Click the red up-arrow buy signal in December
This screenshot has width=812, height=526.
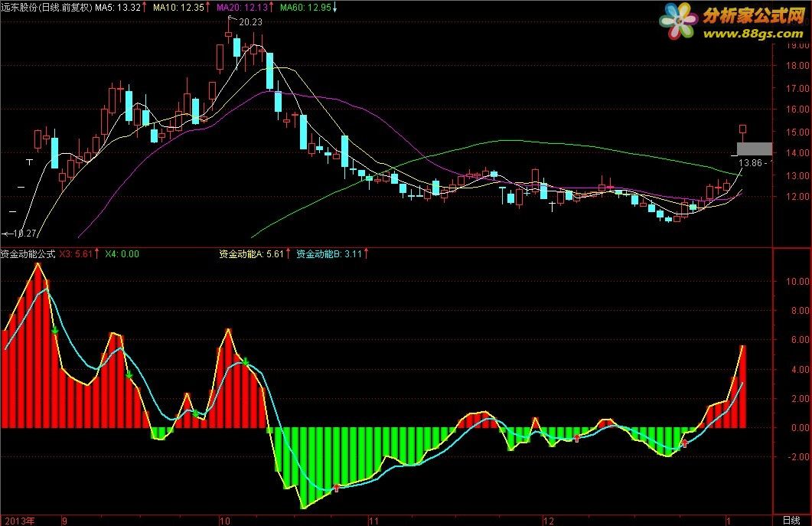coord(576,438)
